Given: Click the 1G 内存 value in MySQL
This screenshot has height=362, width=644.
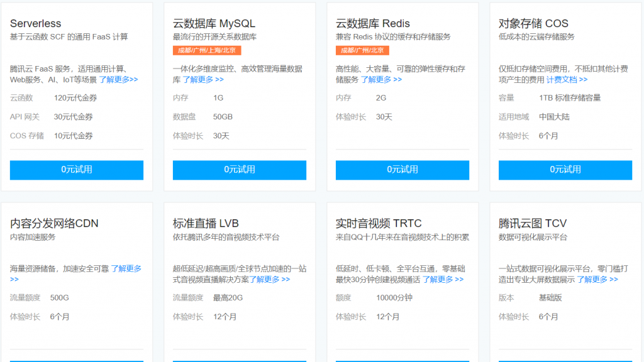Looking at the screenshot, I should tap(218, 98).
